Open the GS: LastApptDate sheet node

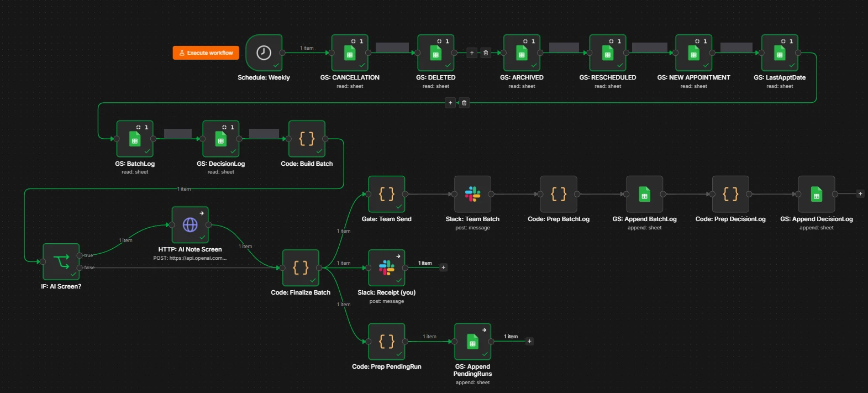pos(780,53)
